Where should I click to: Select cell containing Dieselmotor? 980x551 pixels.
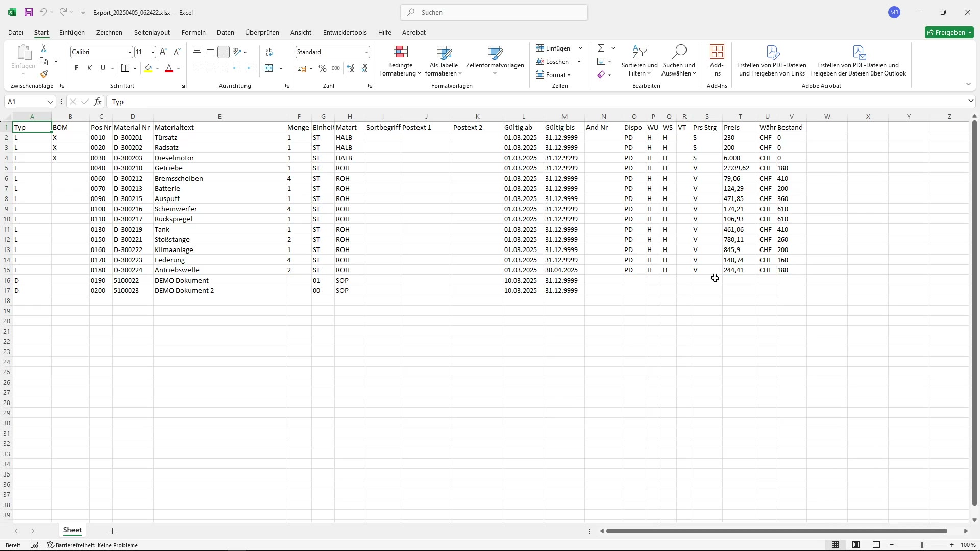219,158
